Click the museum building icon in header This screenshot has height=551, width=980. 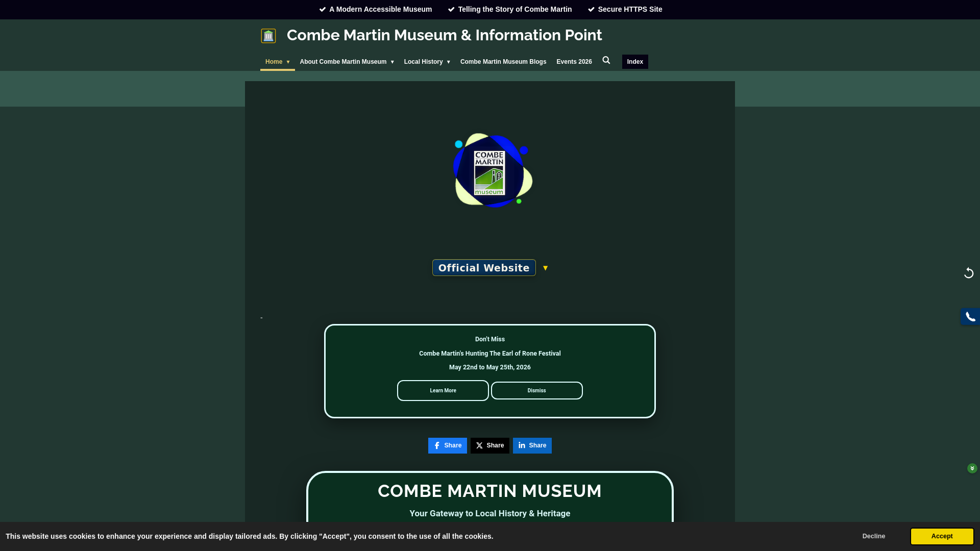tap(268, 36)
